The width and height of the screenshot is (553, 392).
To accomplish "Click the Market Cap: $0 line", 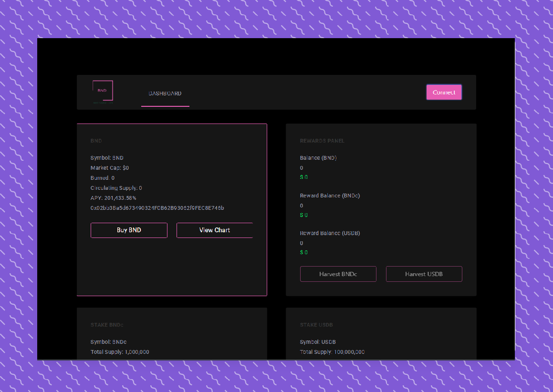I will (x=110, y=168).
